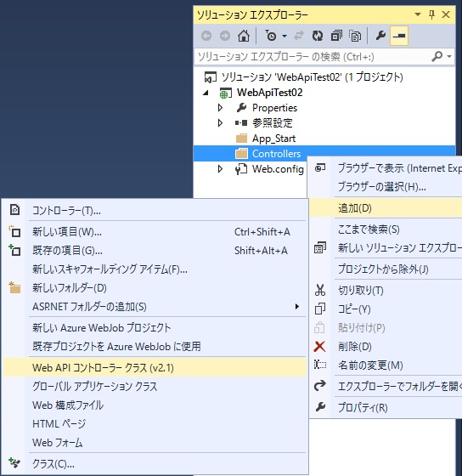The height and width of the screenshot is (476, 462).
Task: Open the Solution Explorer window position dropdown
Action: pyautogui.click(x=418, y=14)
